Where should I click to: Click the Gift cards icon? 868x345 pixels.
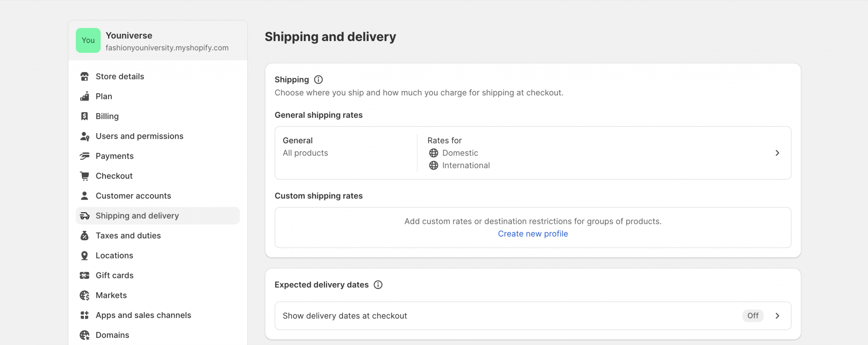(x=85, y=275)
